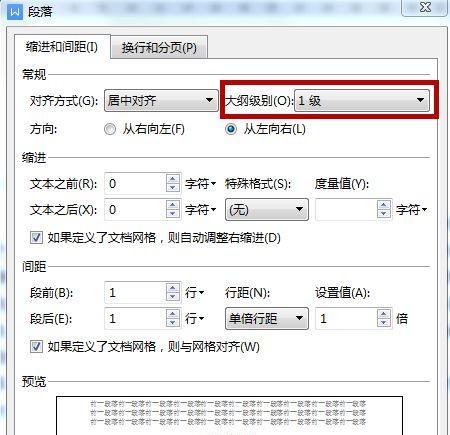Decrease the text-after indent with down arrow
Screen dimensions: 450x435
click(172, 214)
